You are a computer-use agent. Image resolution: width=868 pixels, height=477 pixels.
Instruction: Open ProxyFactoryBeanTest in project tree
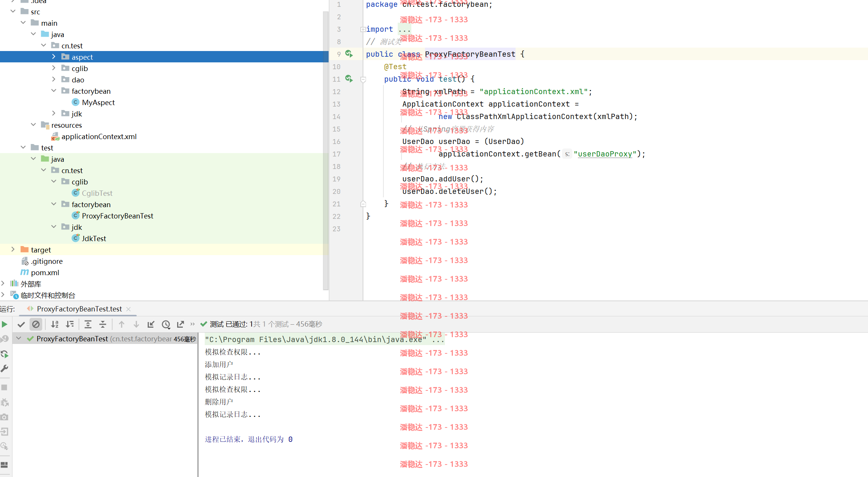click(x=117, y=216)
